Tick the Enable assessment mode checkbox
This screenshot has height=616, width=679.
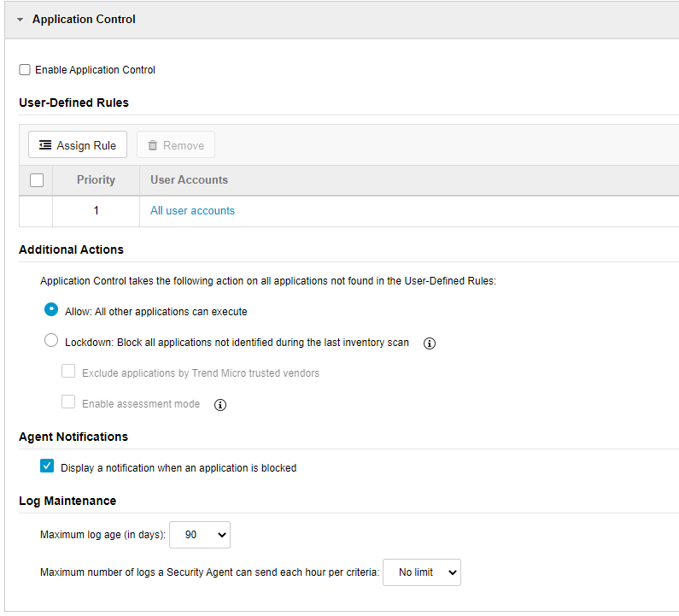[x=68, y=402]
